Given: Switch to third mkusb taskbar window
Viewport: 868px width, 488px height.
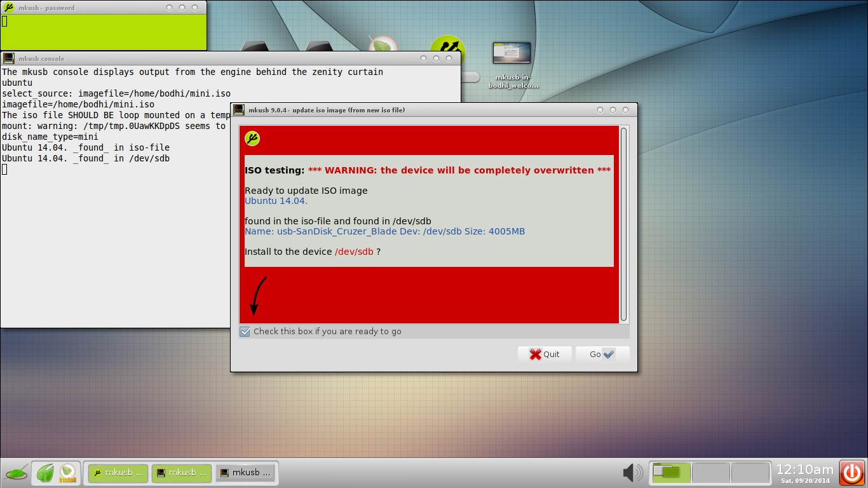Looking at the screenshot, I should click(245, 473).
